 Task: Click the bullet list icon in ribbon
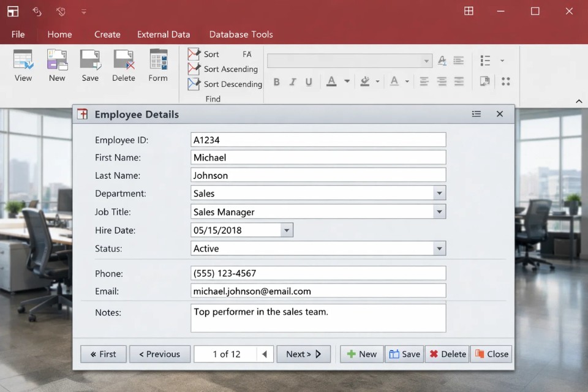(486, 61)
